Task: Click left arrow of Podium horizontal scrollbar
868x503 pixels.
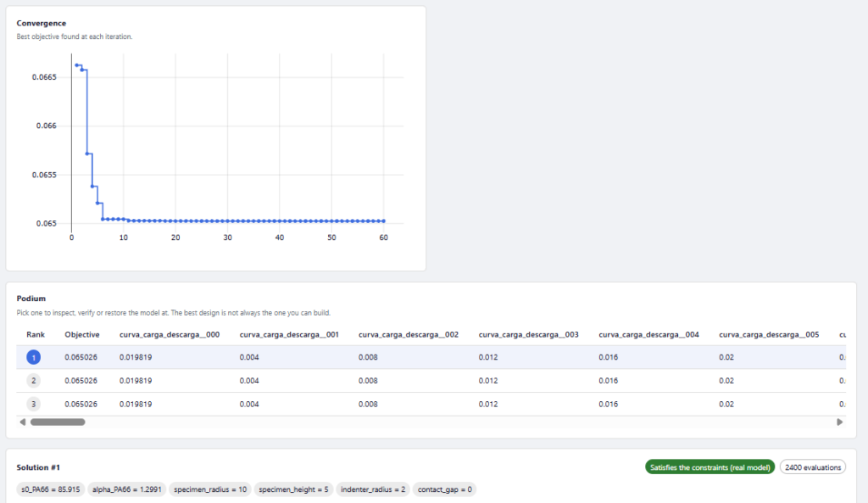Action: coord(23,422)
